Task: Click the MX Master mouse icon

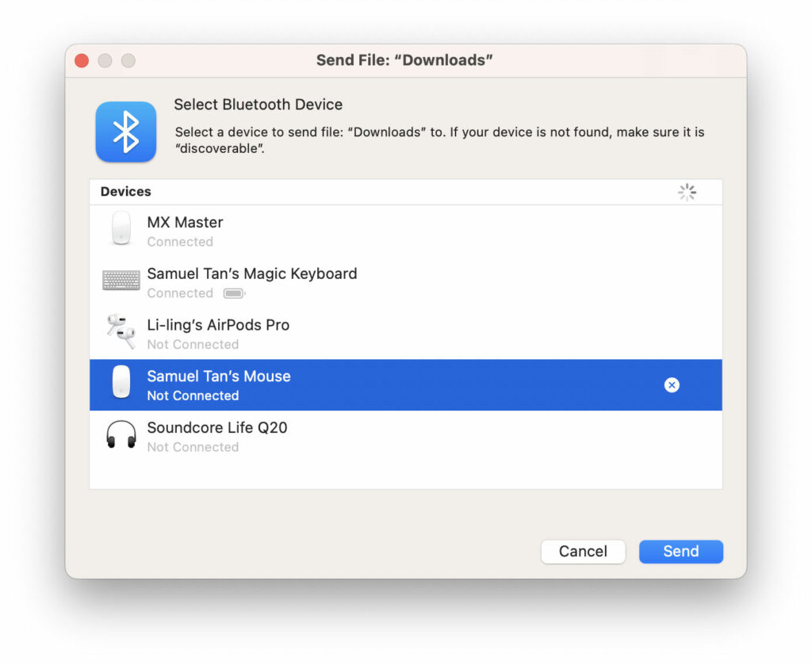Action: pyautogui.click(x=121, y=228)
